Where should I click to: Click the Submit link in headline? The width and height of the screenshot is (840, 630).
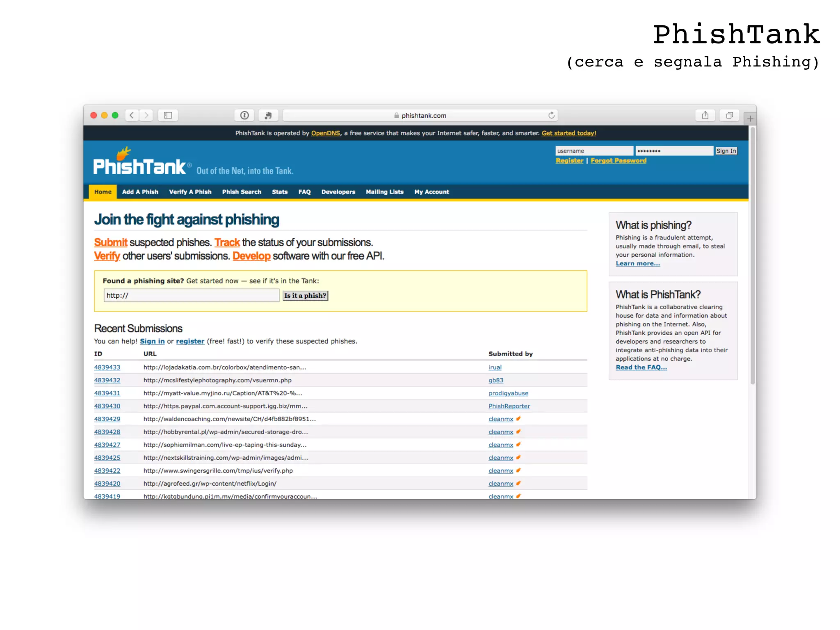(x=111, y=242)
